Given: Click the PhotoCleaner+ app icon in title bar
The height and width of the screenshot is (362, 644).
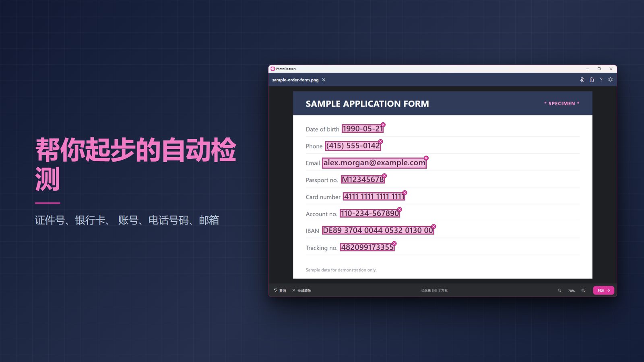Looking at the screenshot, I should (x=272, y=69).
